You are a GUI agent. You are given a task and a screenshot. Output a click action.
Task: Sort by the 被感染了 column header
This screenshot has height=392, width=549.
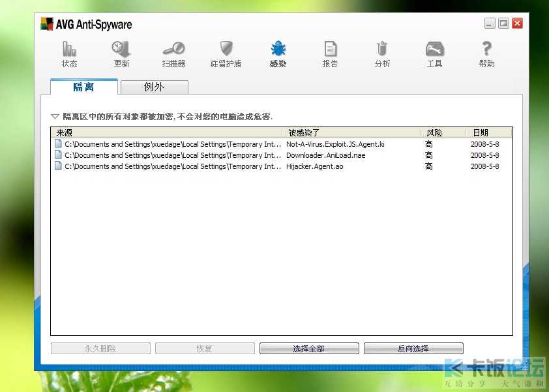[351, 132]
